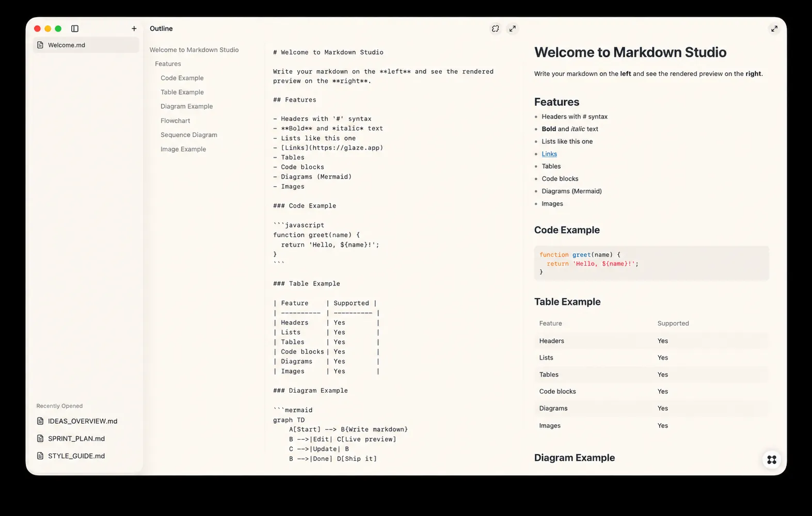The width and height of the screenshot is (812, 516).
Task: Click the '# Welcome to Markdown Studio' editor line
Action: (328, 52)
